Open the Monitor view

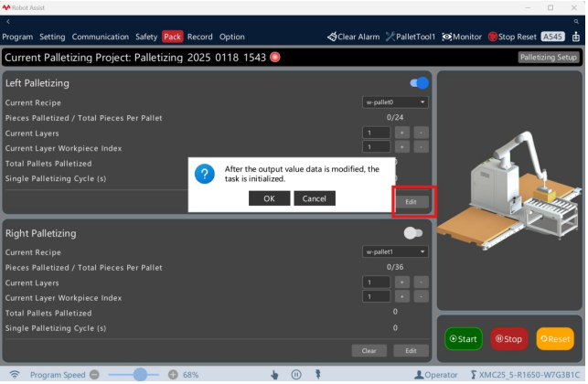(x=462, y=37)
